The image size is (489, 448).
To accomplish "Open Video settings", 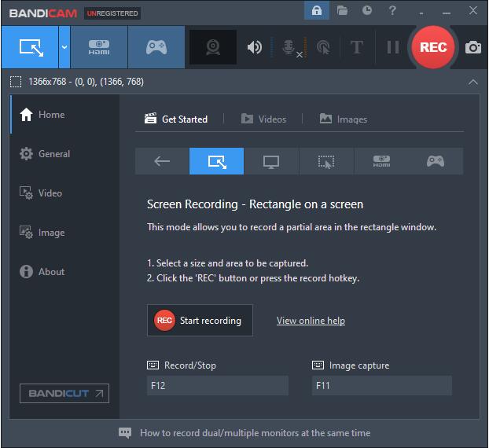I will click(x=64, y=193).
